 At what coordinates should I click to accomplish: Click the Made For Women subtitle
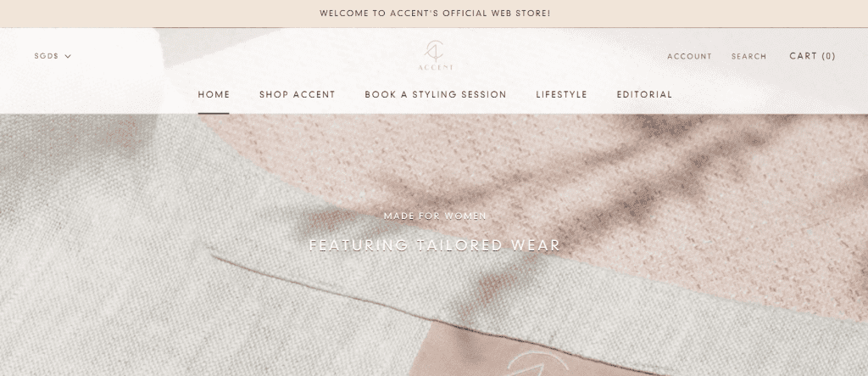coord(435,216)
